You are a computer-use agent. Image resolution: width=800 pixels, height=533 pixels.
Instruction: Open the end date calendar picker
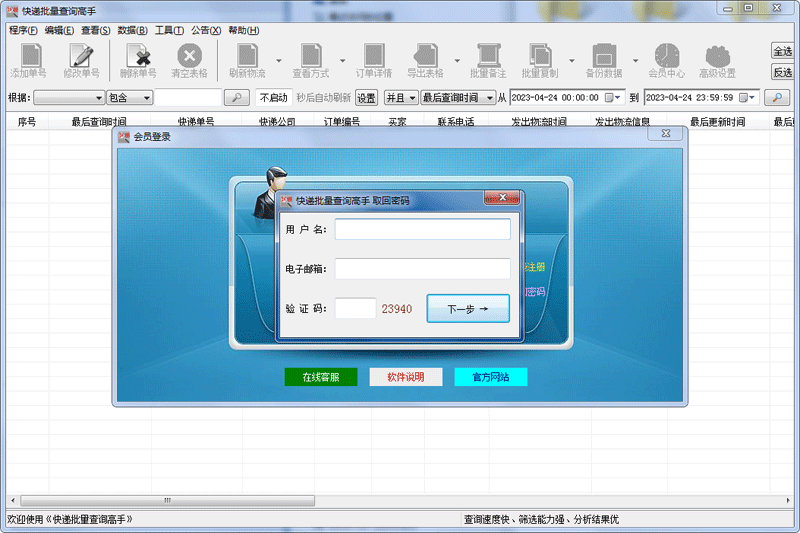point(747,97)
